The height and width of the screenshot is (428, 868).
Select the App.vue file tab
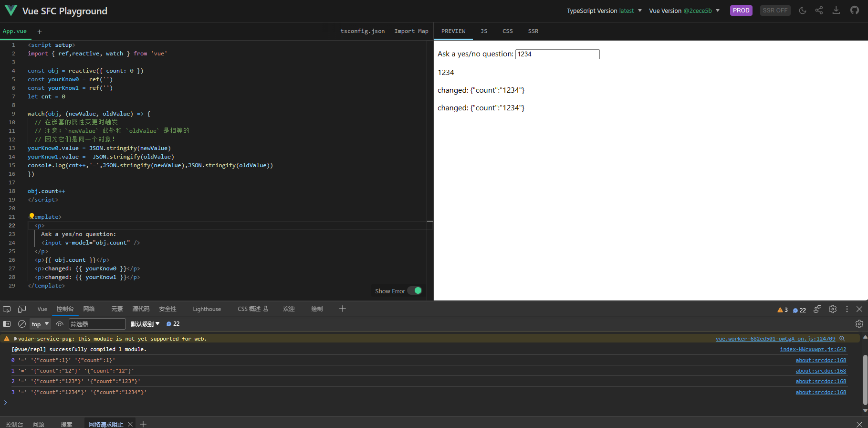15,32
